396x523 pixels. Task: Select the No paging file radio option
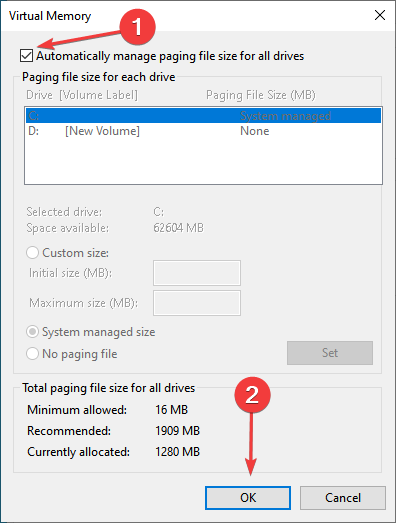pyautogui.click(x=32, y=354)
